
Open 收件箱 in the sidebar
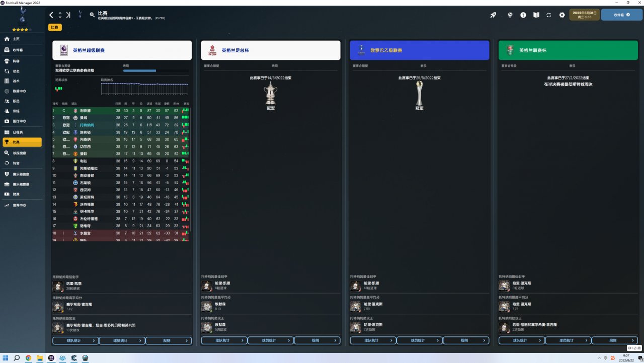pyautogui.click(x=21, y=50)
